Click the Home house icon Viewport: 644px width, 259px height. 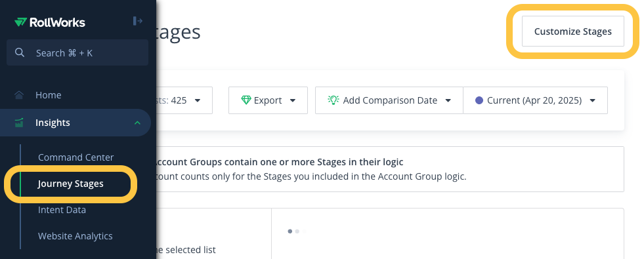click(x=19, y=95)
